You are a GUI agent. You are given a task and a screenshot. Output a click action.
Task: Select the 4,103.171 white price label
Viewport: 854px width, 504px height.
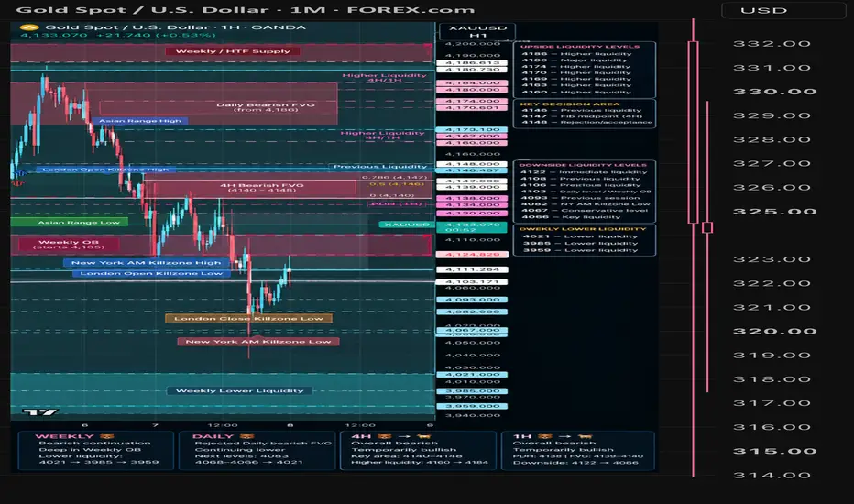(472, 282)
